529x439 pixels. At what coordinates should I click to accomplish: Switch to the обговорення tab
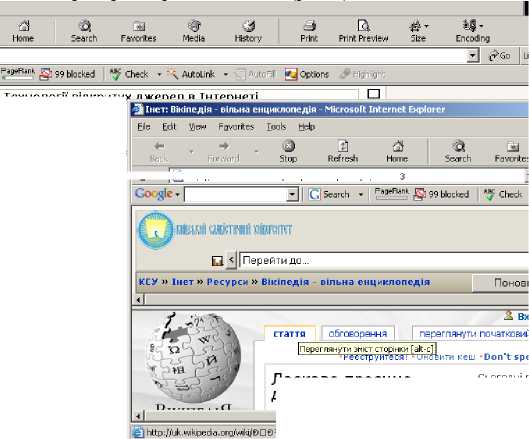358,334
